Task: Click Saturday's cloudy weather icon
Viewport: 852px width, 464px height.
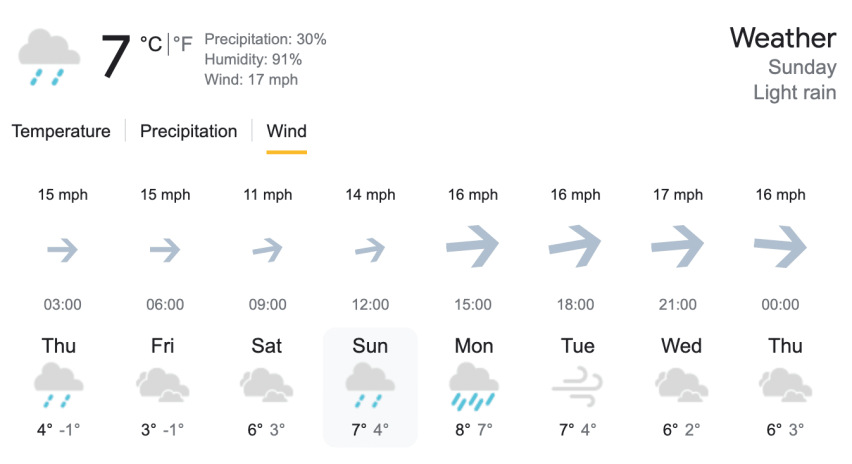Action: pos(266,386)
